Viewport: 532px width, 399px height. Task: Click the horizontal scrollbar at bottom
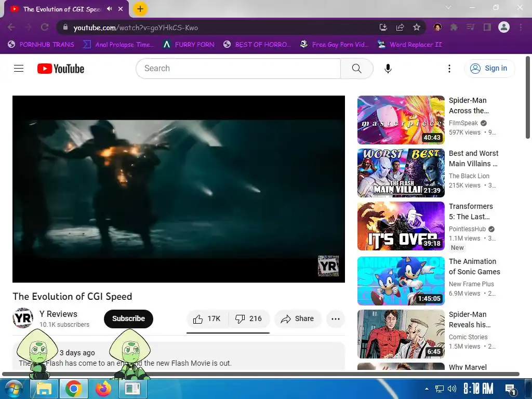point(261,374)
